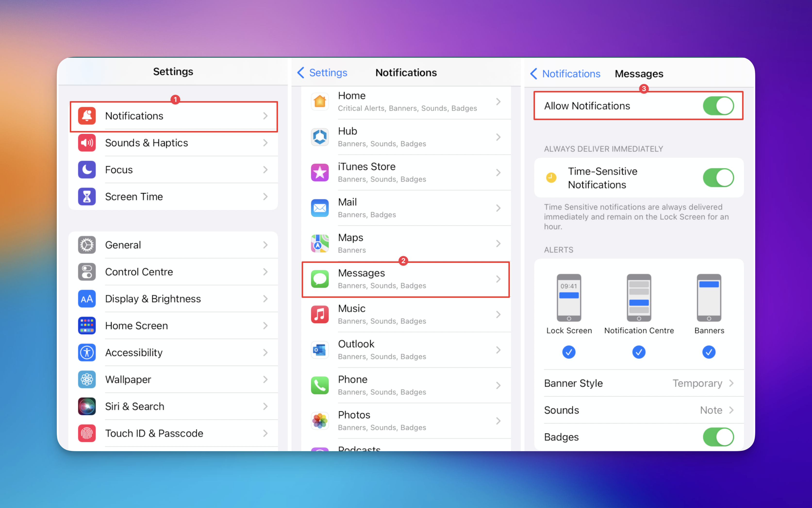Open the Mail row disclosure chevron

pos(498,208)
